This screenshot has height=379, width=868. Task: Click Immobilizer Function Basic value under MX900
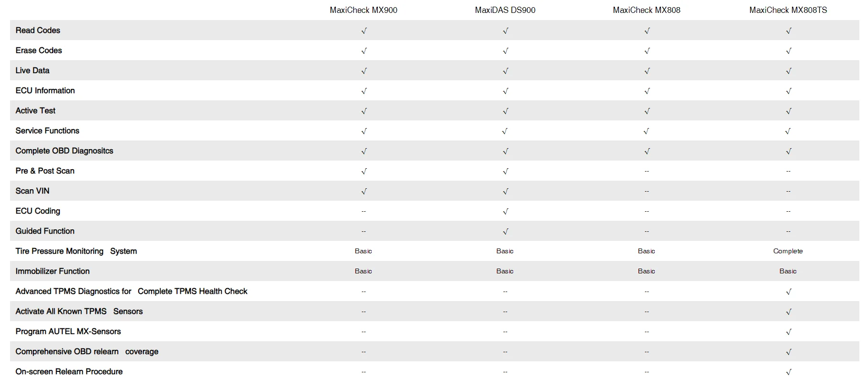coord(363,271)
